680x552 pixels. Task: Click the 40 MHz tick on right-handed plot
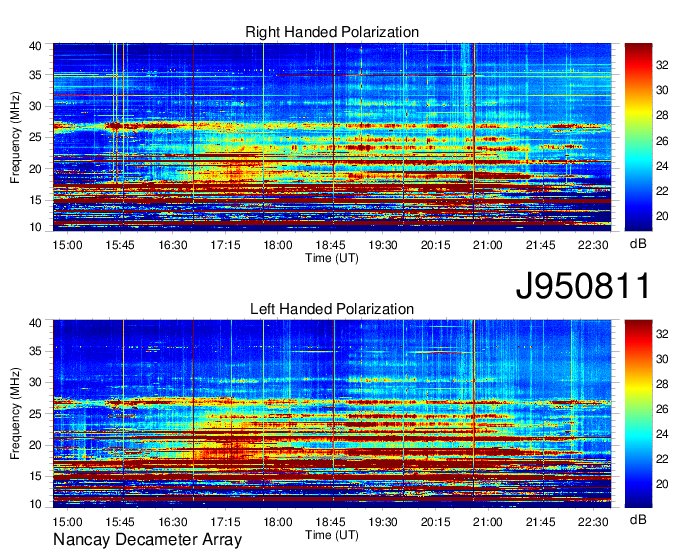click(35, 46)
